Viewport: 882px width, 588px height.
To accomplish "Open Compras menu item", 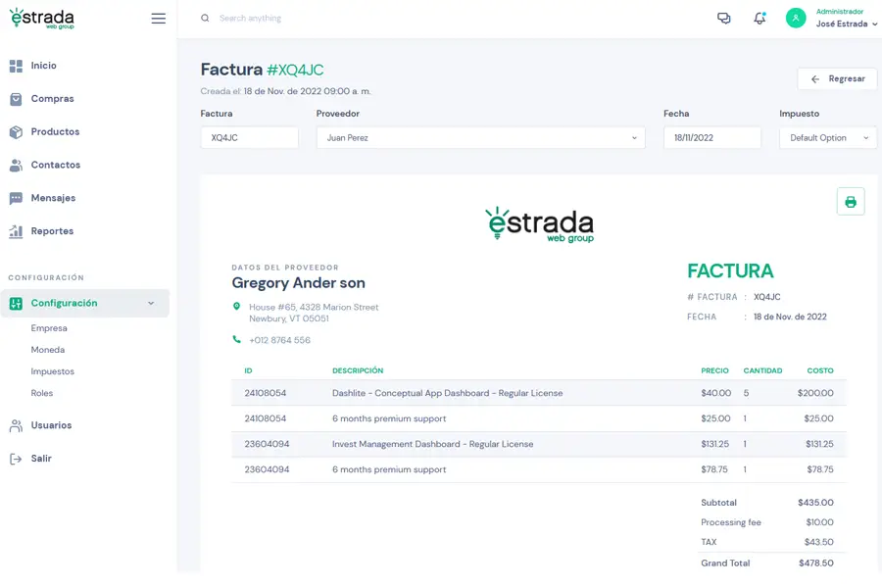I will 52,98.
